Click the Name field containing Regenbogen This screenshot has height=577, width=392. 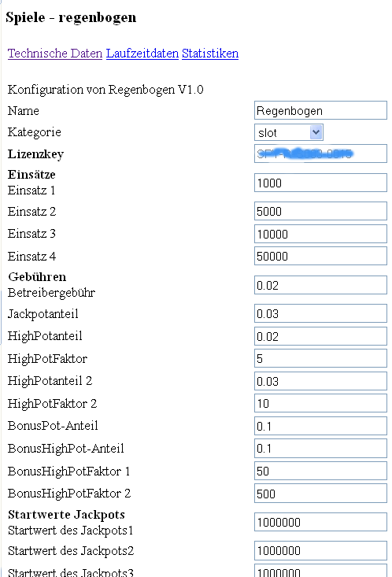pos(320,110)
